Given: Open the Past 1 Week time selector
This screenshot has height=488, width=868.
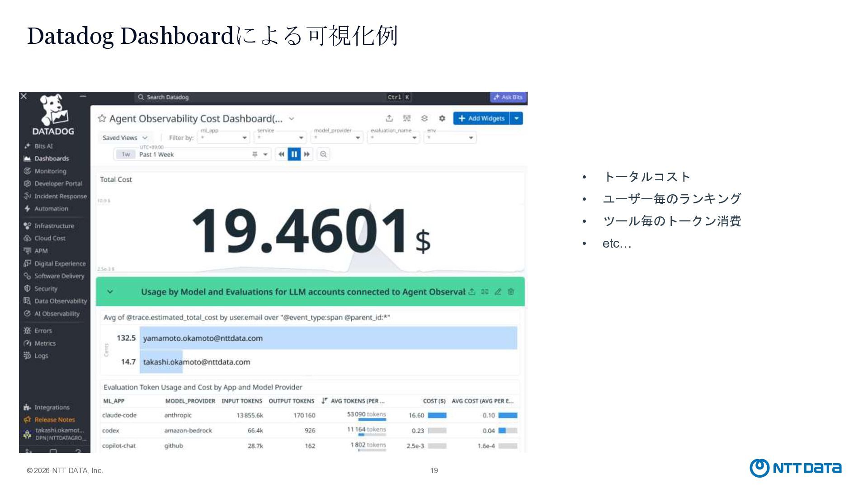Looking at the screenshot, I should tap(192, 155).
